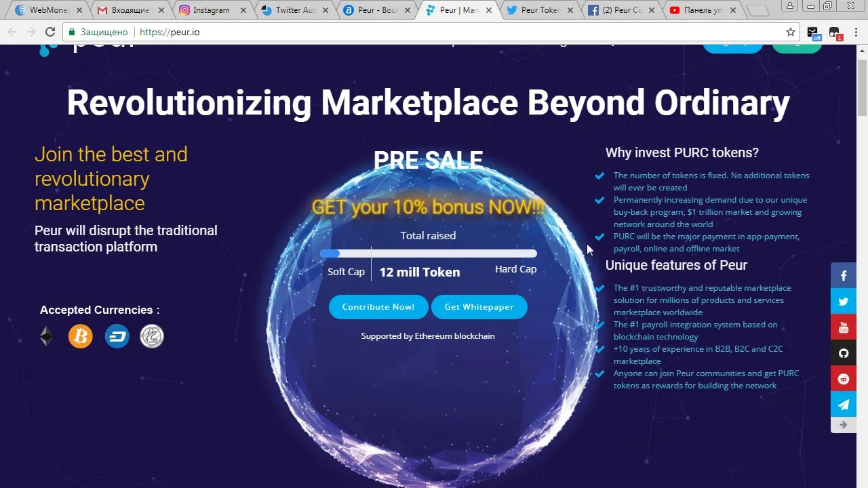Open the first extension icon in the browser toolbar

point(813,33)
